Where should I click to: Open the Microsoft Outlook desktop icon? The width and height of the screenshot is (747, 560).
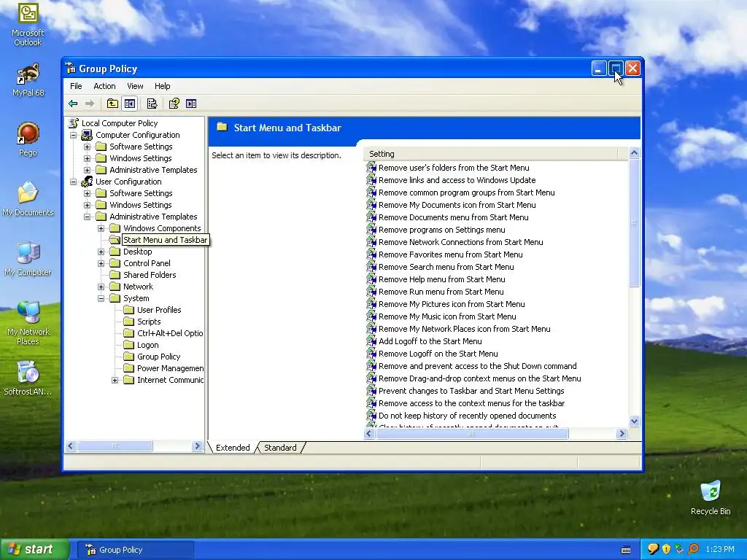(28, 24)
